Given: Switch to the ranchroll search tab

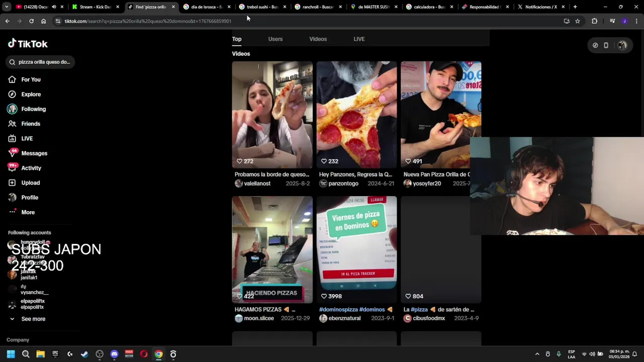Looking at the screenshot, I should [x=317, y=7].
